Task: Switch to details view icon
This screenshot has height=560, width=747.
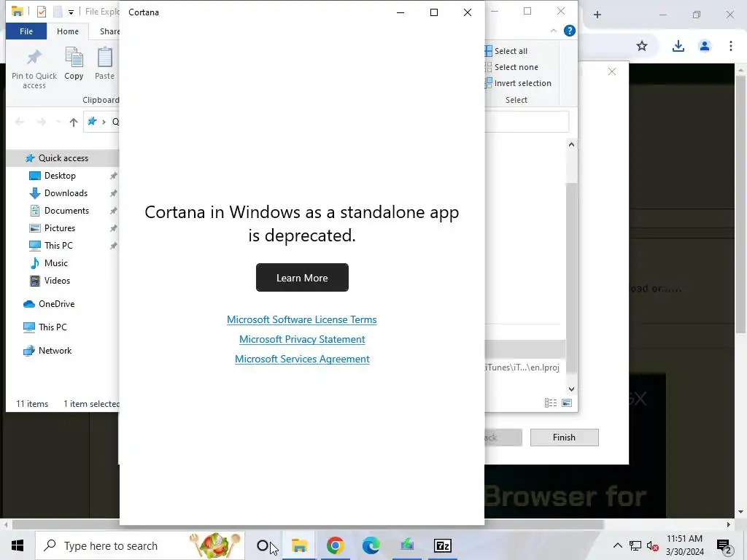Action: pyautogui.click(x=551, y=402)
